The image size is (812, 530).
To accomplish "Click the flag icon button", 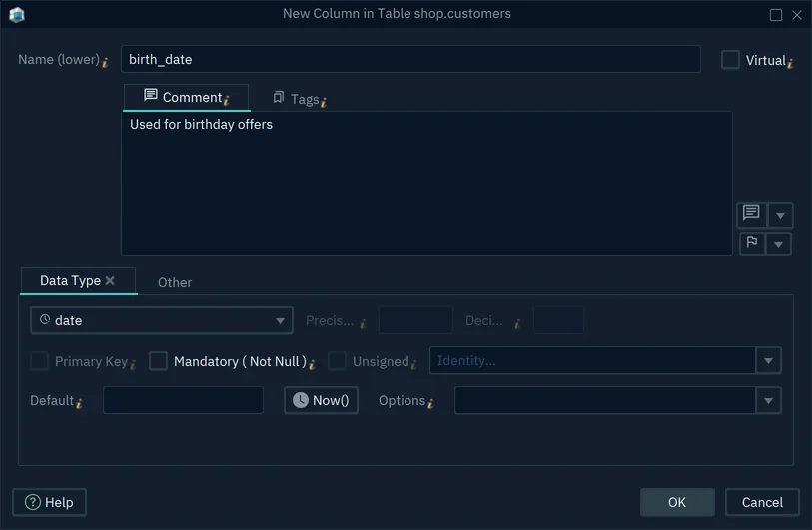I will 752,243.
